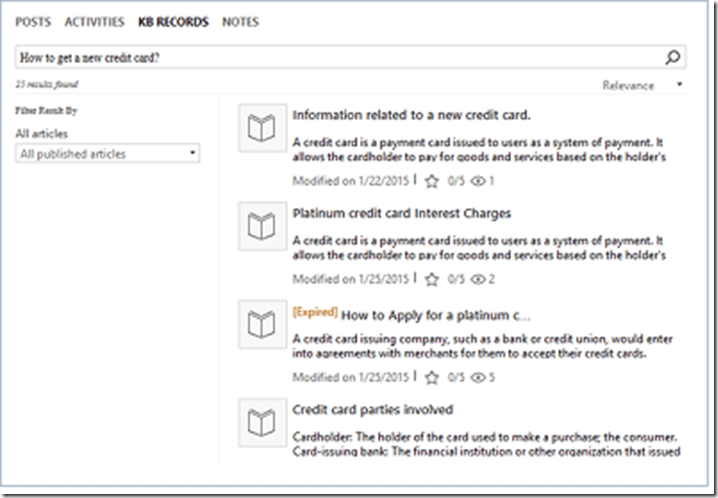
Task: Click book icon beside the Expired article
Action: pos(261,324)
